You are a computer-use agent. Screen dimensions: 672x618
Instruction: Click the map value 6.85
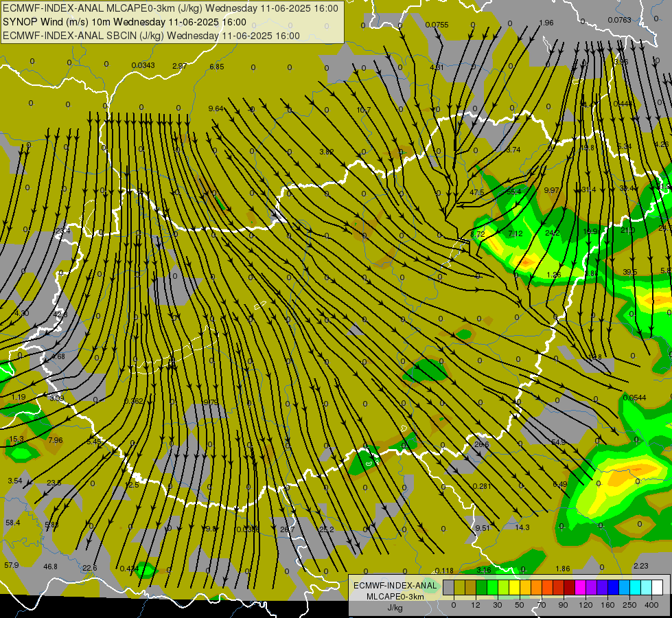click(x=217, y=67)
